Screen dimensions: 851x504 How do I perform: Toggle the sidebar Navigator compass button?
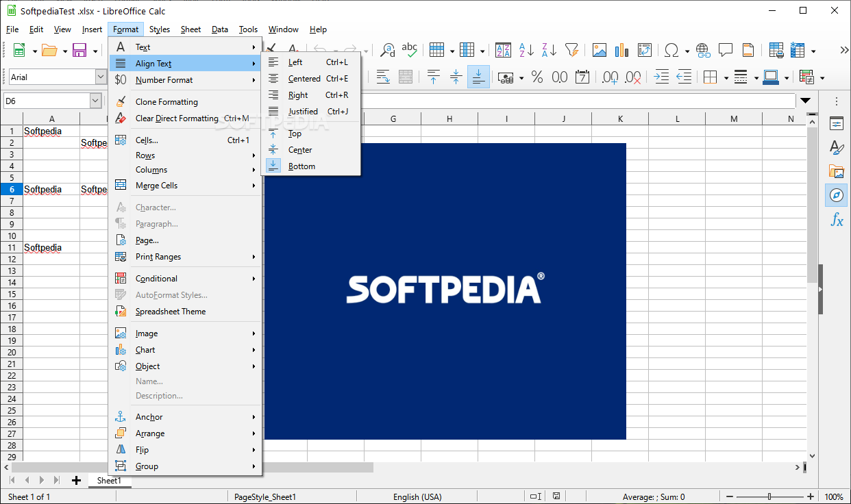coord(837,195)
